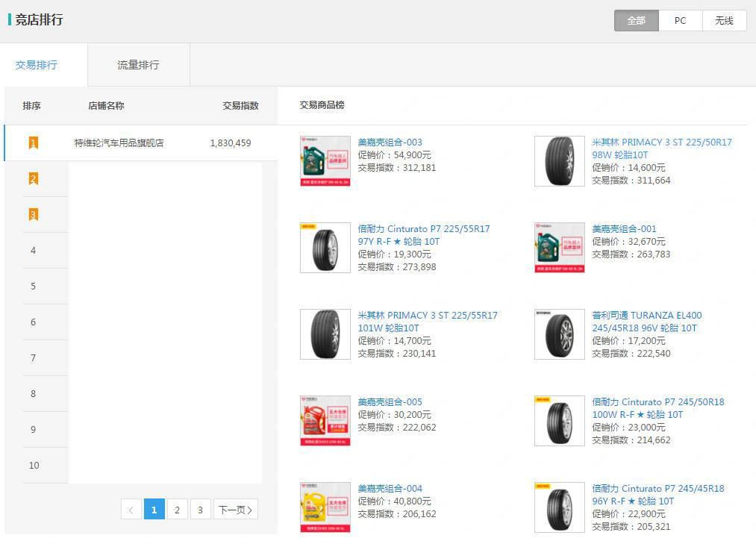Click the rank 2 orange badge icon

(34, 178)
